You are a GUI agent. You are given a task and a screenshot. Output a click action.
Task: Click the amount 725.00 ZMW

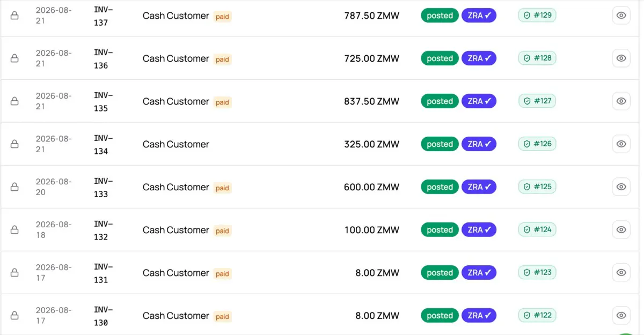point(371,58)
